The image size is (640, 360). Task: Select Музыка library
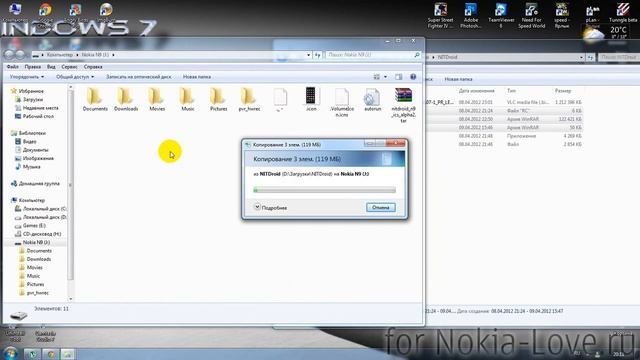coord(31,167)
